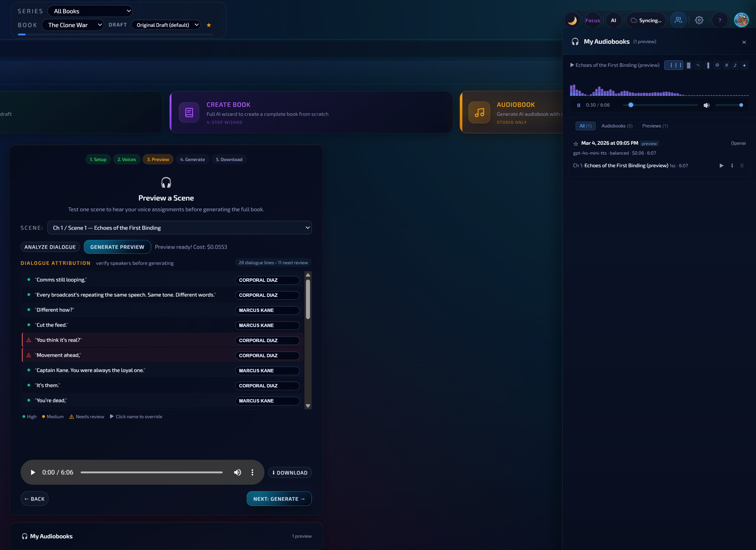The height and width of the screenshot is (550, 756).
Task: Adjust the sidebar volume slider
Action: tap(728, 105)
